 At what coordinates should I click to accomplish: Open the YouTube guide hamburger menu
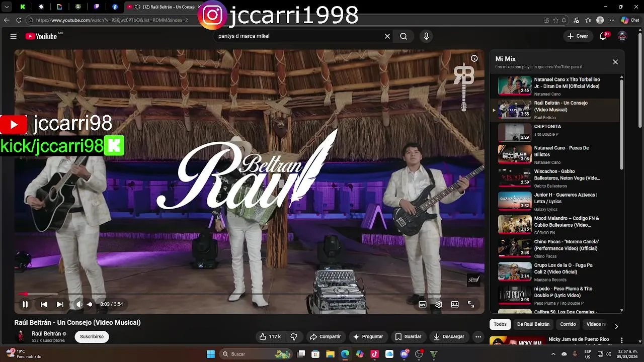[14, 36]
